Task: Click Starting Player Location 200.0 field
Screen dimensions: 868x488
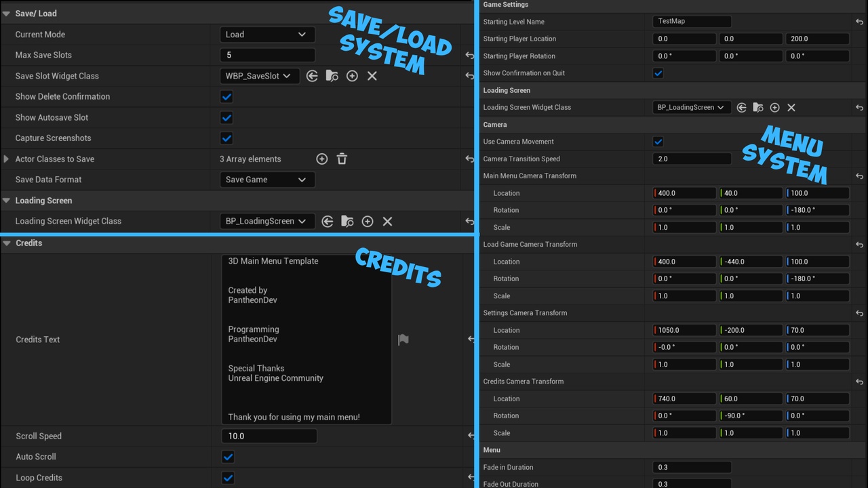Action: [x=817, y=39]
